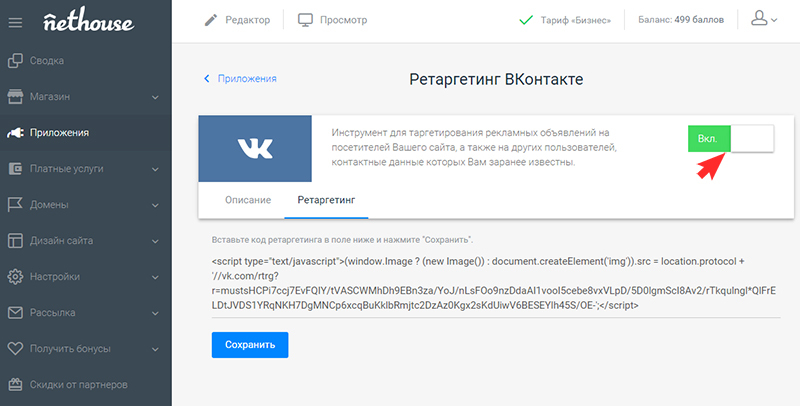Click the Просмотр monitor icon
Viewport: 800px width, 406px height.
coord(305,20)
